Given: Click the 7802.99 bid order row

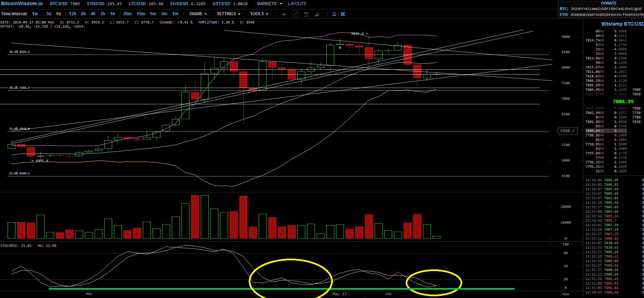Looking at the screenshot, I should [606, 113].
